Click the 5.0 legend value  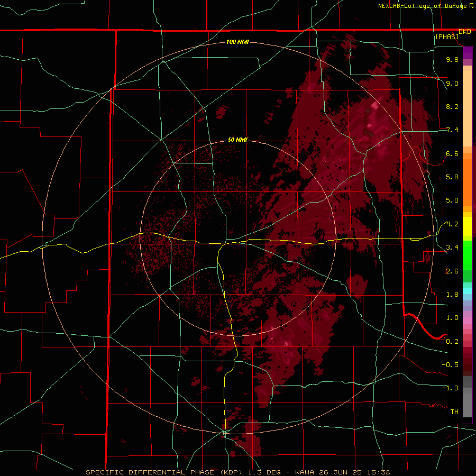pyautogui.click(x=452, y=200)
